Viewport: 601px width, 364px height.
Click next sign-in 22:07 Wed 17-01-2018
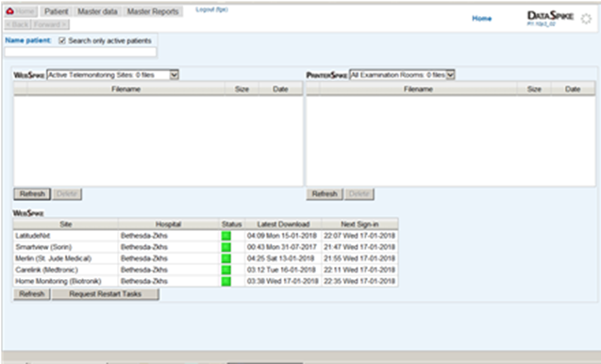[x=359, y=236]
